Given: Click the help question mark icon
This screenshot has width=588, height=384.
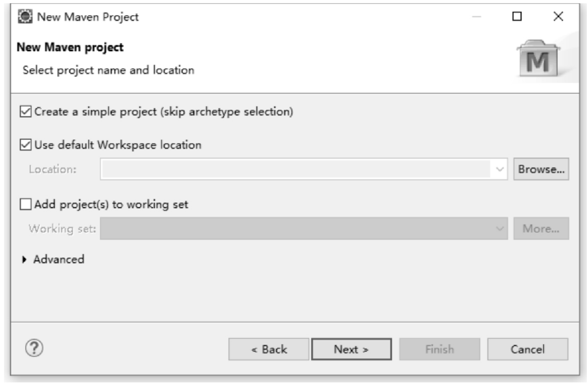Looking at the screenshot, I should (x=34, y=348).
